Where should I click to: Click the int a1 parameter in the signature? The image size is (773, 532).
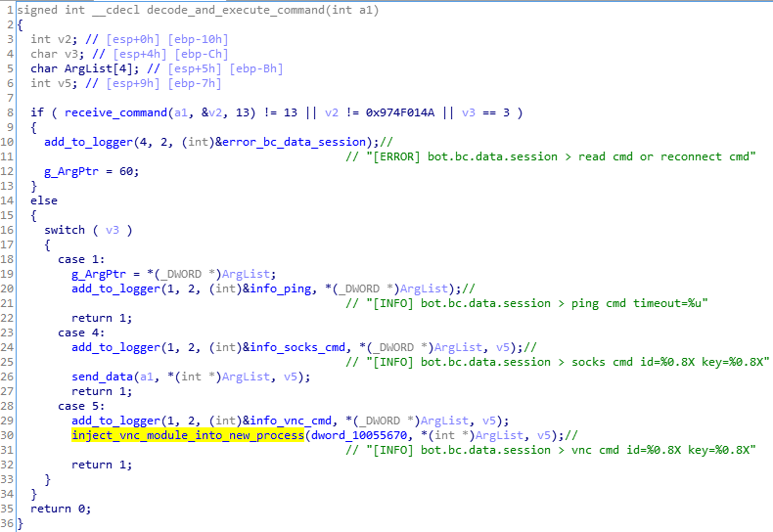(352, 11)
